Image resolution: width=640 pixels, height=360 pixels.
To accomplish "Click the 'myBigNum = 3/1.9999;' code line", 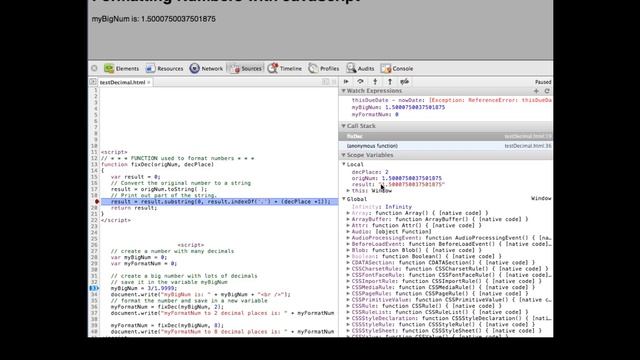I will coord(144,288).
